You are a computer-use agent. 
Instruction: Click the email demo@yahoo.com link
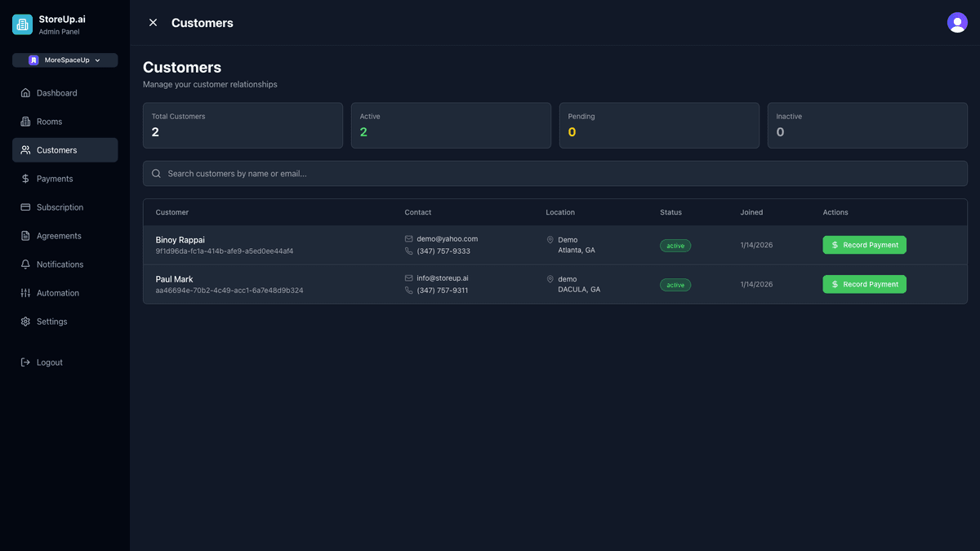446,238
